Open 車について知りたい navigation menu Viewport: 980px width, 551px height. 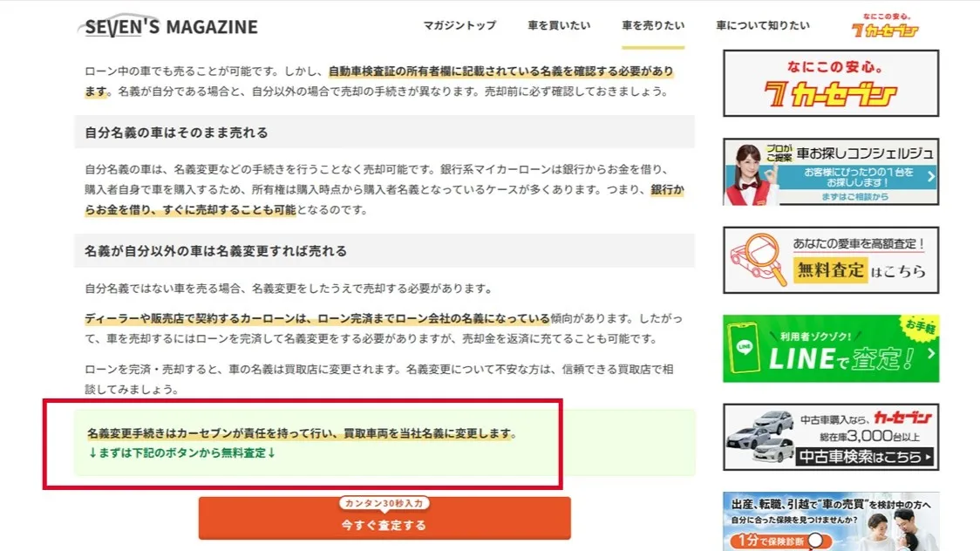coord(762,26)
